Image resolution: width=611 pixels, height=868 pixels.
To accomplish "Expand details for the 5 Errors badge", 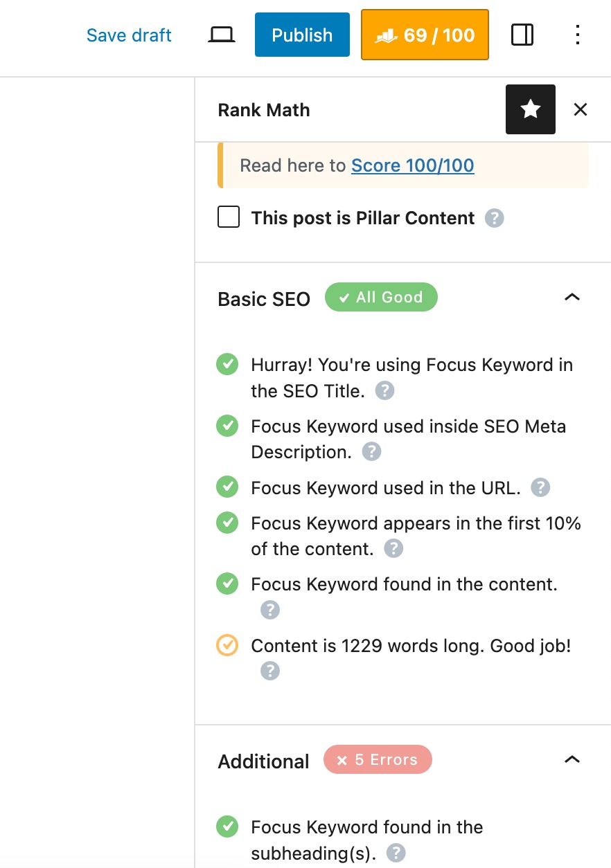I will tap(378, 759).
